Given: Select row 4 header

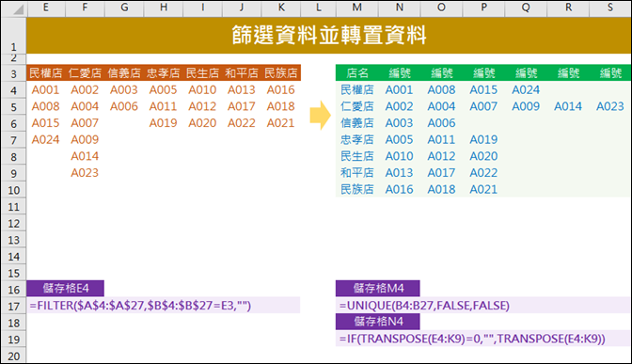Looking at the screenshot, I should [13, 90].
